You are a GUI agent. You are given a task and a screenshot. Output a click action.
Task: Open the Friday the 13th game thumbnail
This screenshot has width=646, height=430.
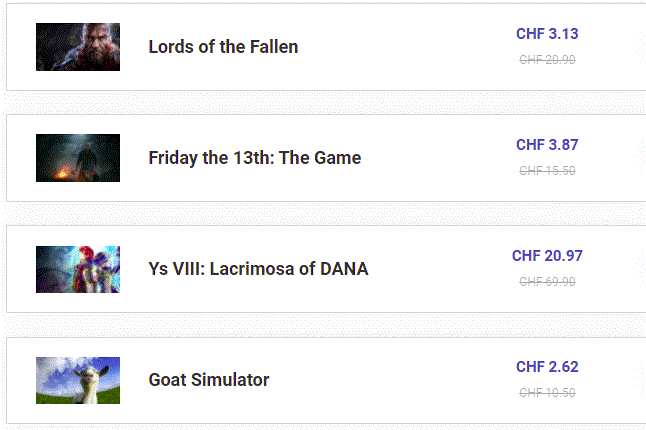(78, 158)
